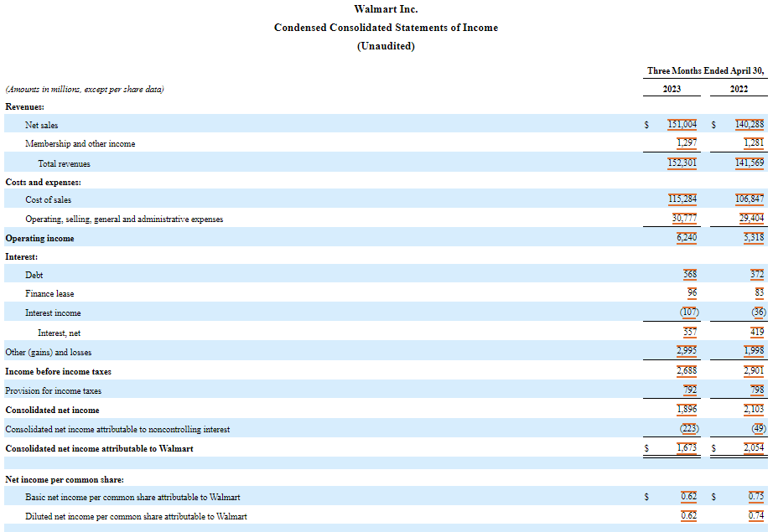Select 2022 Other gains and losses 1,998

754,351
